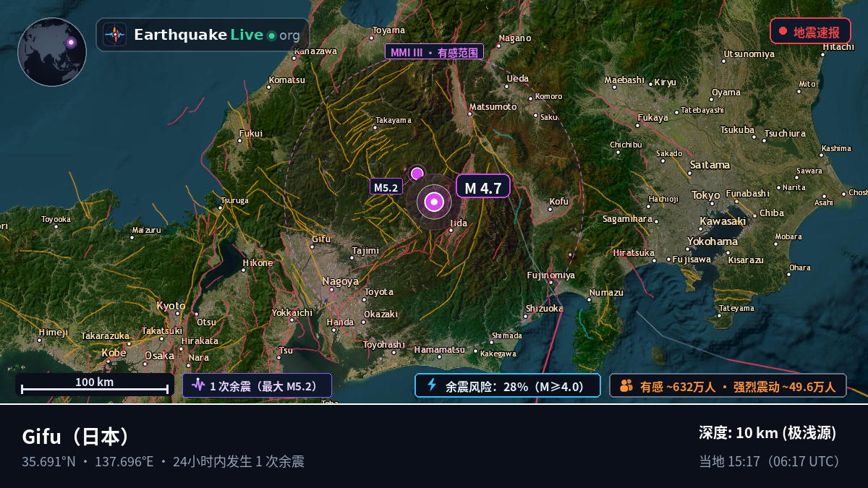
Task: Click the Tokyo city label
Action: pos(705,195)
